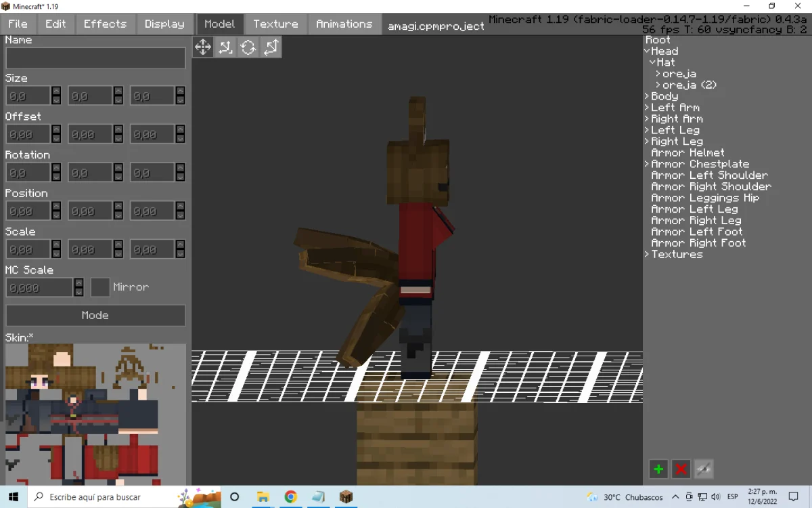Click the red X delete-element button
The image size is (812, 508).
681,469
